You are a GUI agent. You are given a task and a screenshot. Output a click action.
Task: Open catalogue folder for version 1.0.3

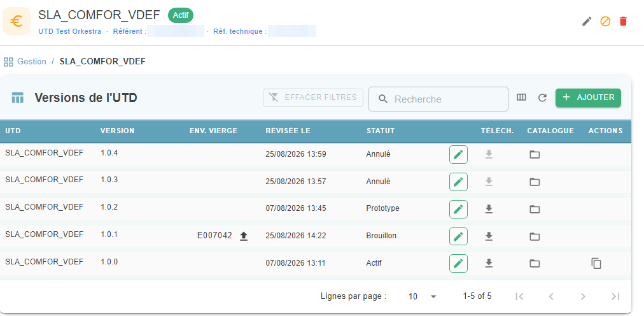click(535, 182)
